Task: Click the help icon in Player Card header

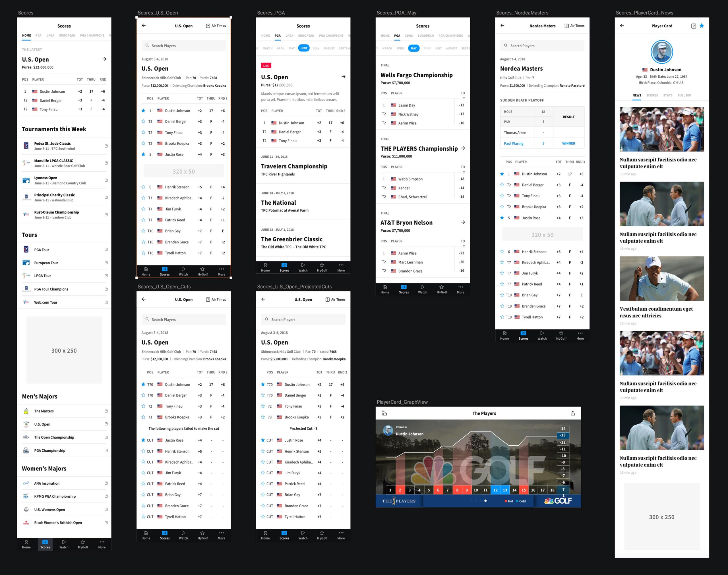Action: click(693, 26)
